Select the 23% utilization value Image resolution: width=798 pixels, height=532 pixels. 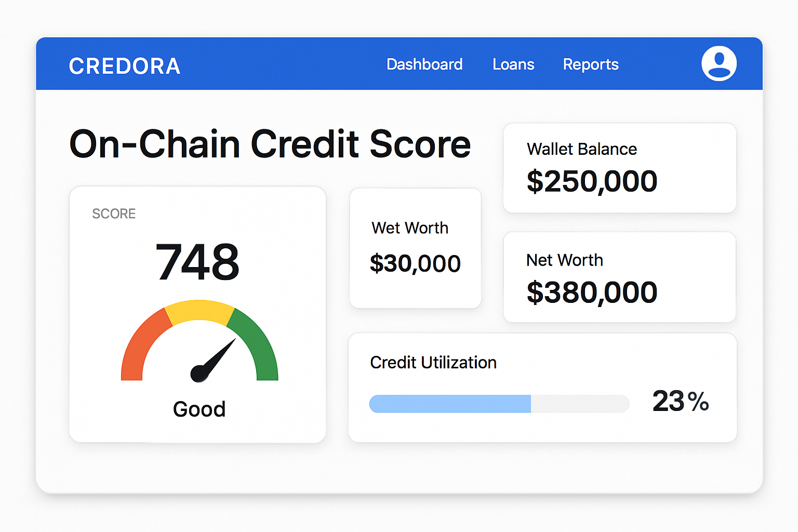click(x=681, y=401)
